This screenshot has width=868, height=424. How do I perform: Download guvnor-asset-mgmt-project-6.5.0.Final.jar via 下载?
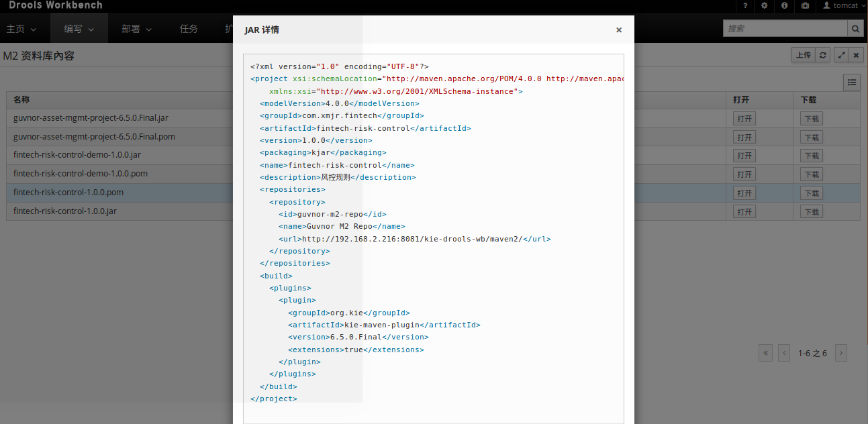[812, 119]
